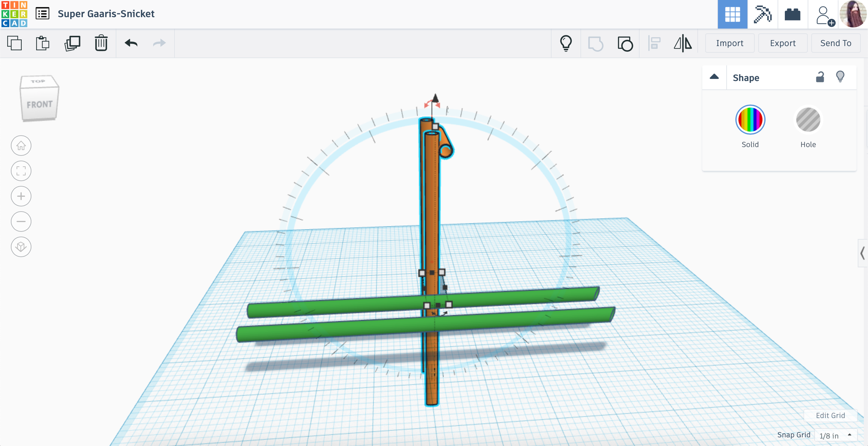Screen dimensions: 868x446
Task: Click the Duplicate and repeat icon
Action: pyautogui.click(x=72, y=43)
